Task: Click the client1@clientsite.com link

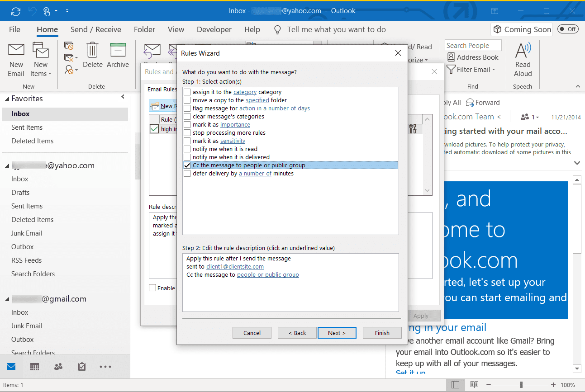Action: coord(235,266)
